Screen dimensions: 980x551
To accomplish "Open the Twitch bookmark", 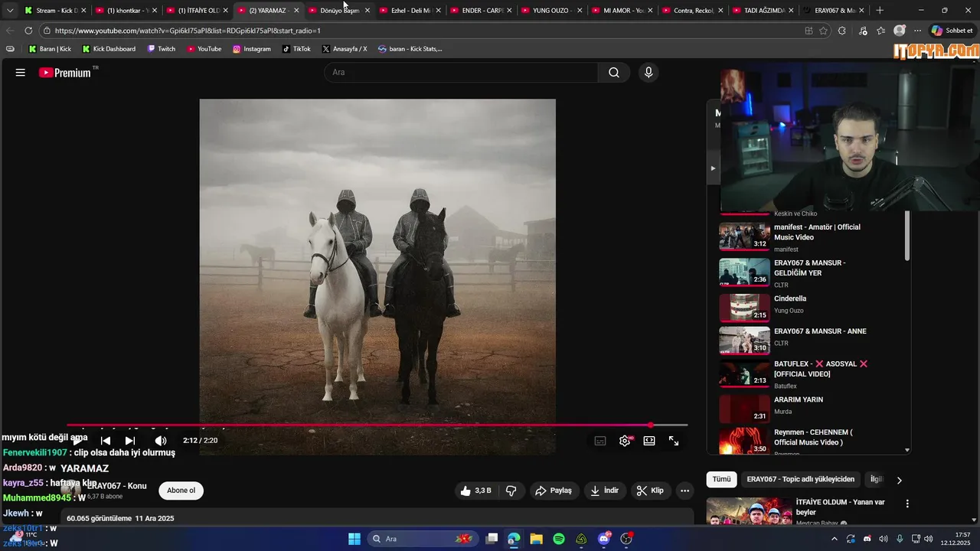I will [162, 49].
